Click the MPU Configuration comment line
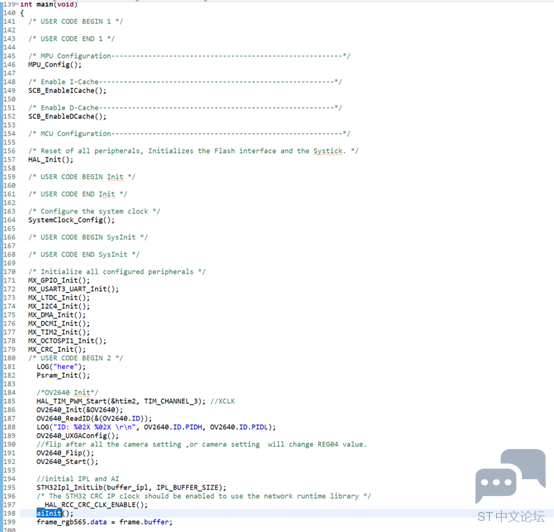The height and width of the screenshot is (532, 554). click(189, 56)
